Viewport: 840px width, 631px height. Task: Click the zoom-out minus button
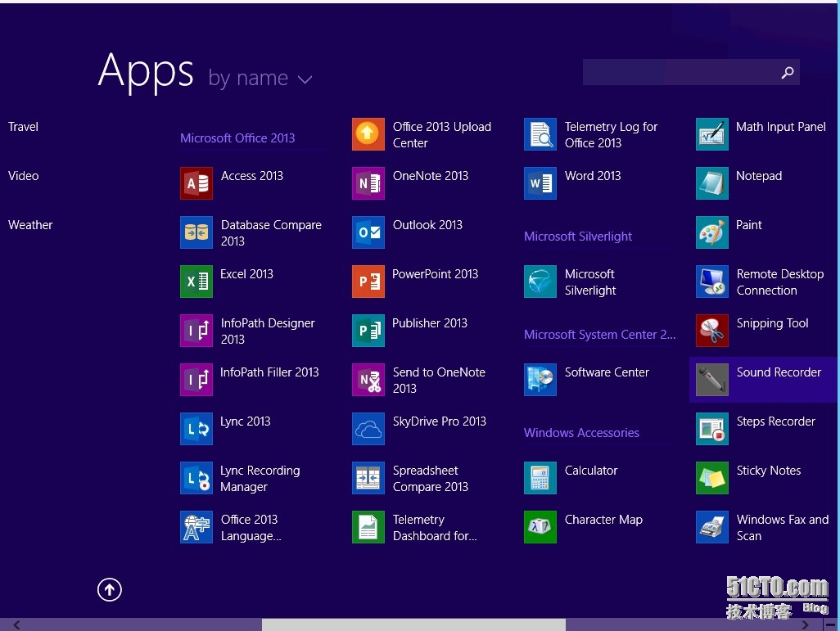[830, 624]
